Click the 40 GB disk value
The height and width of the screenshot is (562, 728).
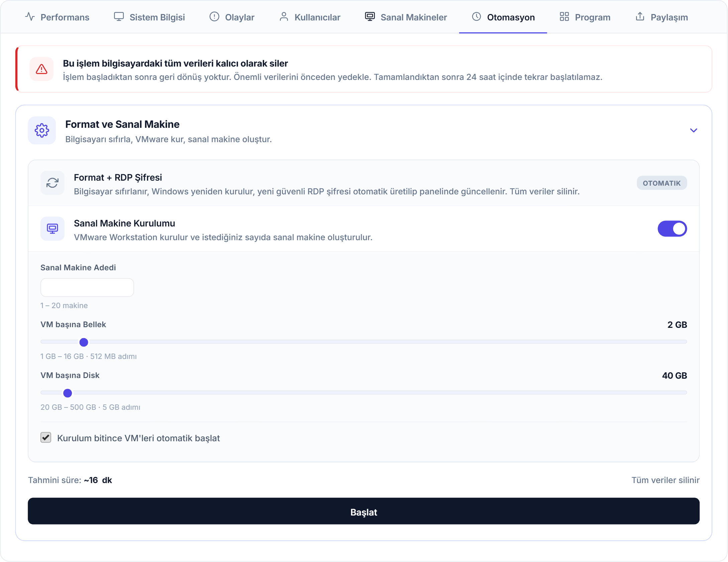[x=675, y=376]
